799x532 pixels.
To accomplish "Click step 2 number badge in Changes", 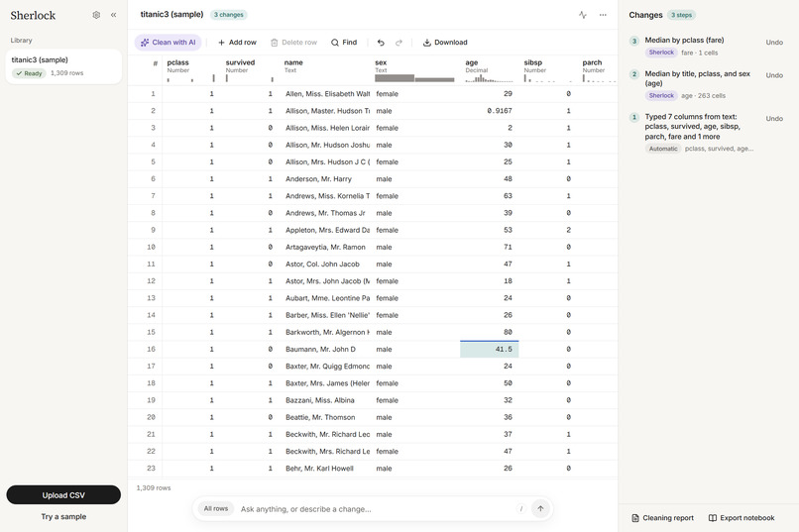I will click(634, 74).
